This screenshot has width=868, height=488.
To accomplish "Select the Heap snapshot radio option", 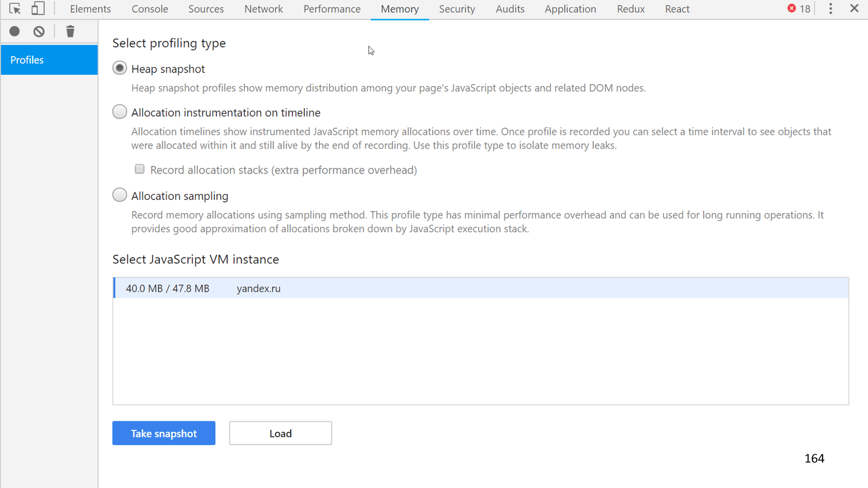I will pos(120,68).
